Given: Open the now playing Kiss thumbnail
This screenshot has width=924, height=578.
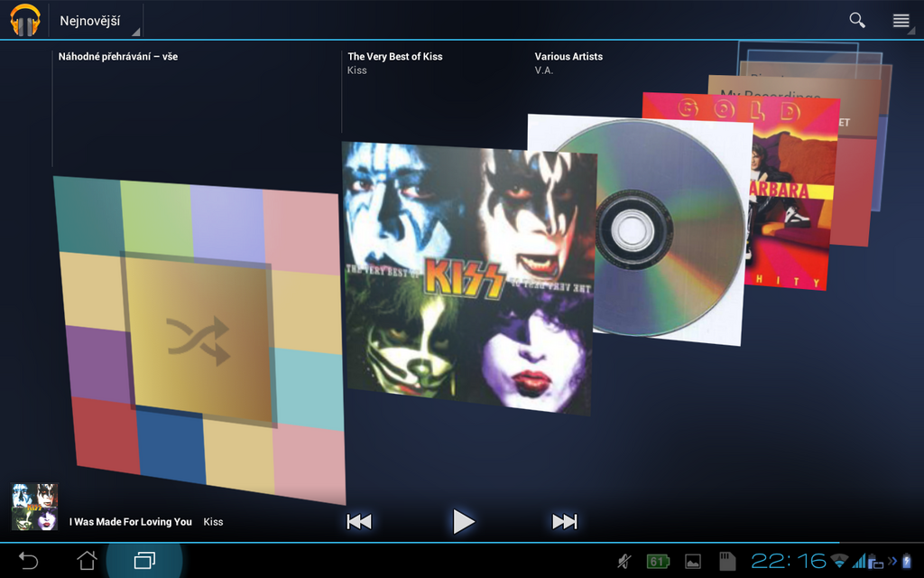Looking at the screenshot, I should click(34, 507).
